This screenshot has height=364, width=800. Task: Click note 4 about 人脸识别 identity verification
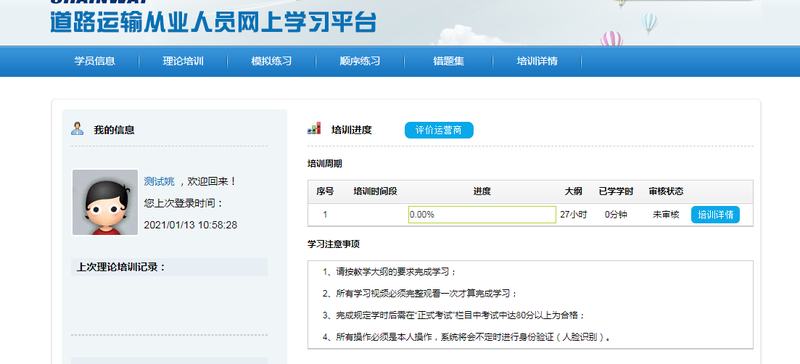(x=466, y=337)
